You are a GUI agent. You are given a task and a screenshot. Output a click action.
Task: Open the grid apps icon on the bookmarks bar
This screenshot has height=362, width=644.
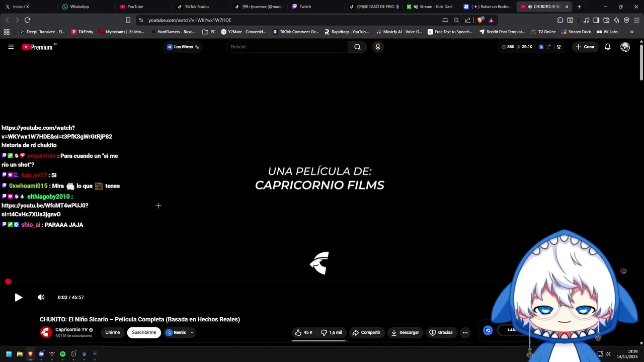7,32
